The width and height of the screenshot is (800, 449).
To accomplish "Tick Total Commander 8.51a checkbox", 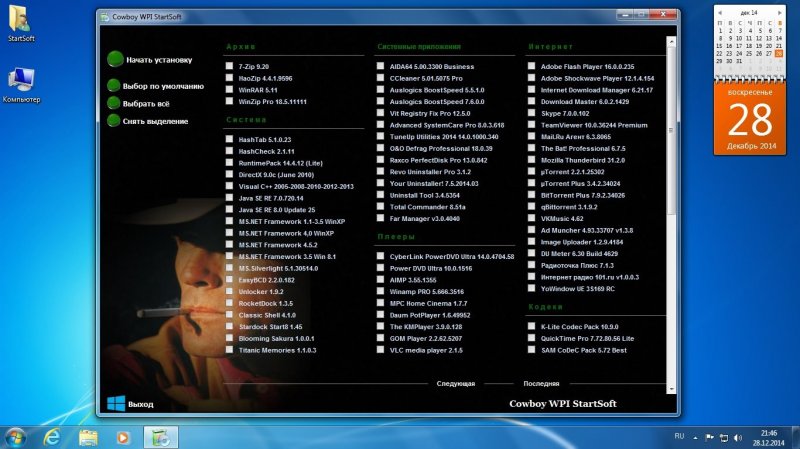I will (380, 206).
